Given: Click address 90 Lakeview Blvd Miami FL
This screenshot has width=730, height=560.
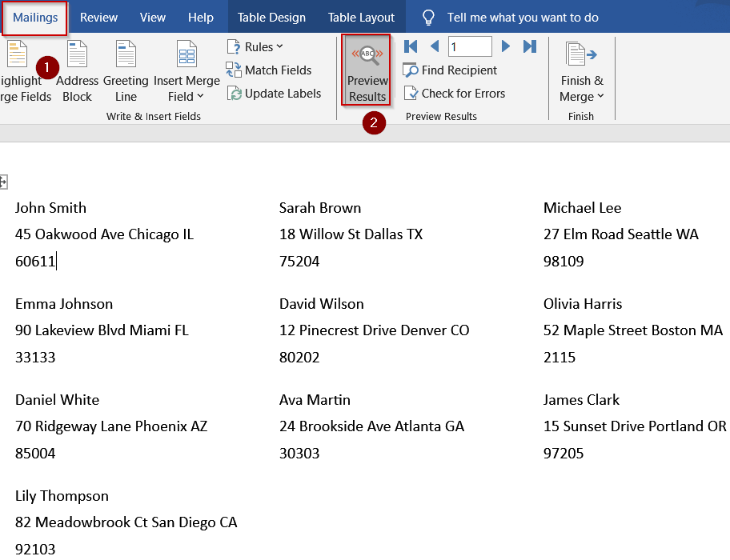Looking at the screenshot, I should click(102, 330).
